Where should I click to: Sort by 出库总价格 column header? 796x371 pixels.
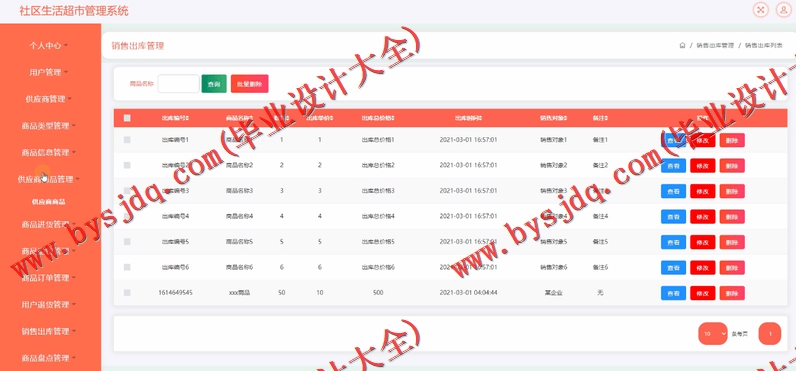[378, 118]
